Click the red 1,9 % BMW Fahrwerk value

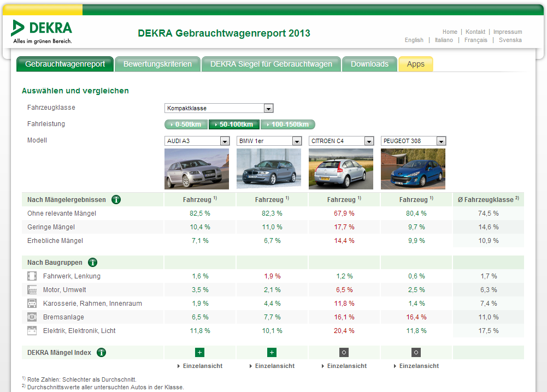coord(272,276)
